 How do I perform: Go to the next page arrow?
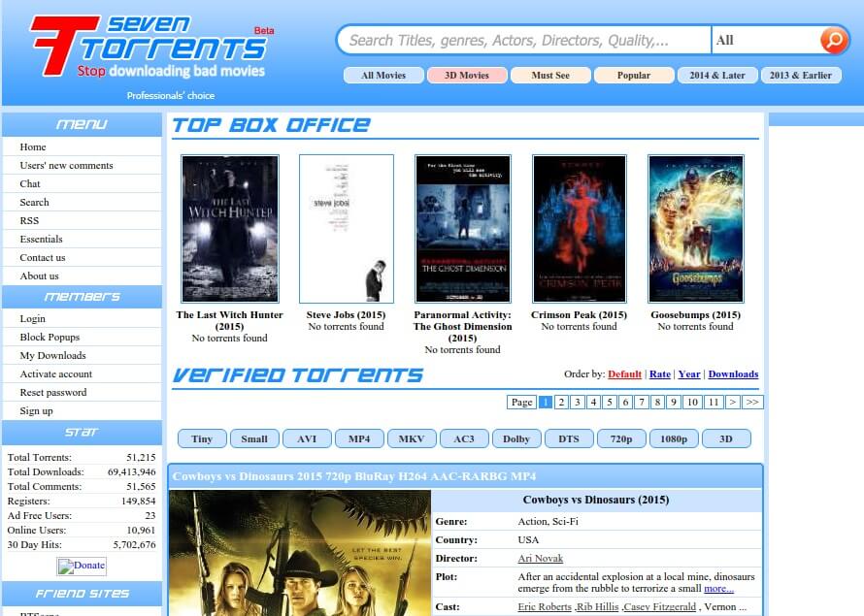click(x=733, y=403)
